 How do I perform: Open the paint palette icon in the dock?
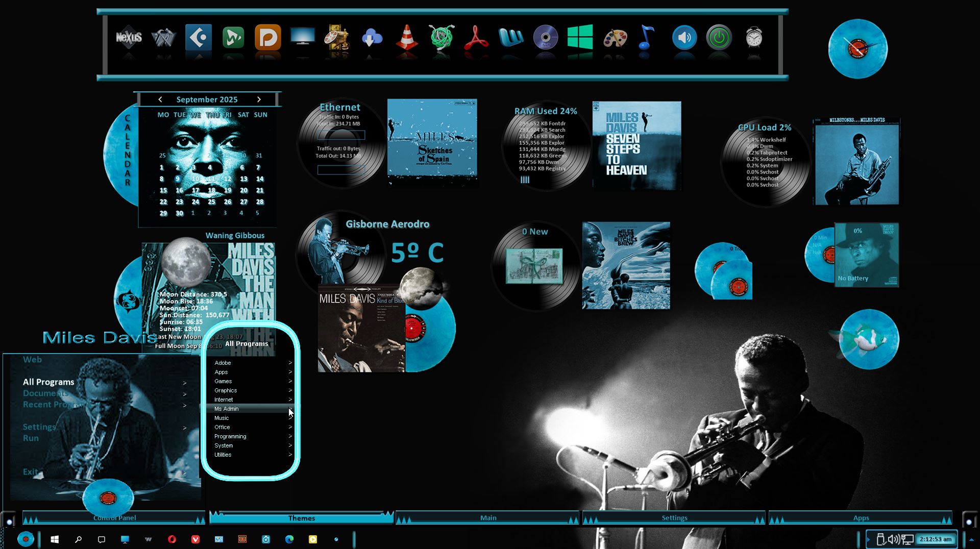tap(615, 38)
